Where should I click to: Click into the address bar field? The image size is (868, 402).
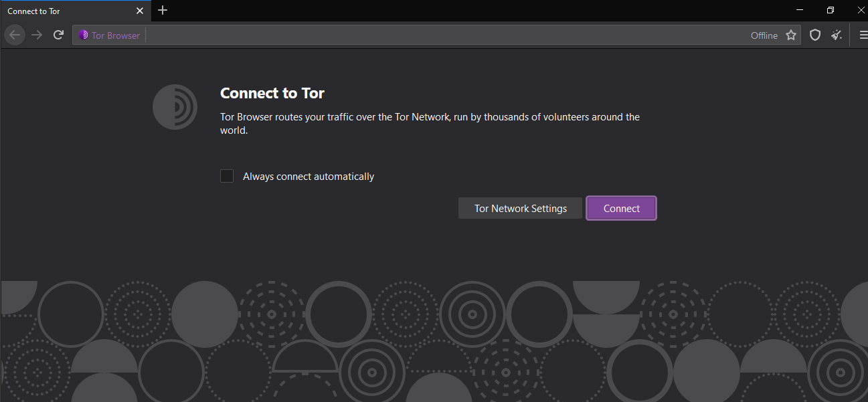click(442, 35)
